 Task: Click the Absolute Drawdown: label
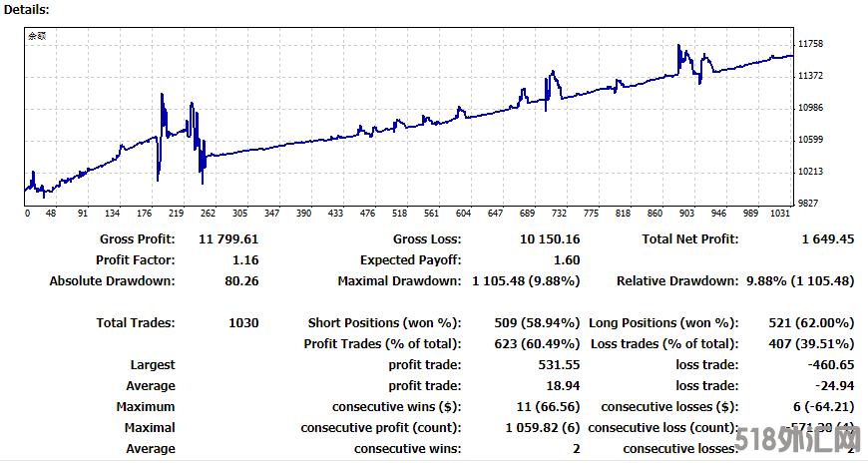click(113, 281)
